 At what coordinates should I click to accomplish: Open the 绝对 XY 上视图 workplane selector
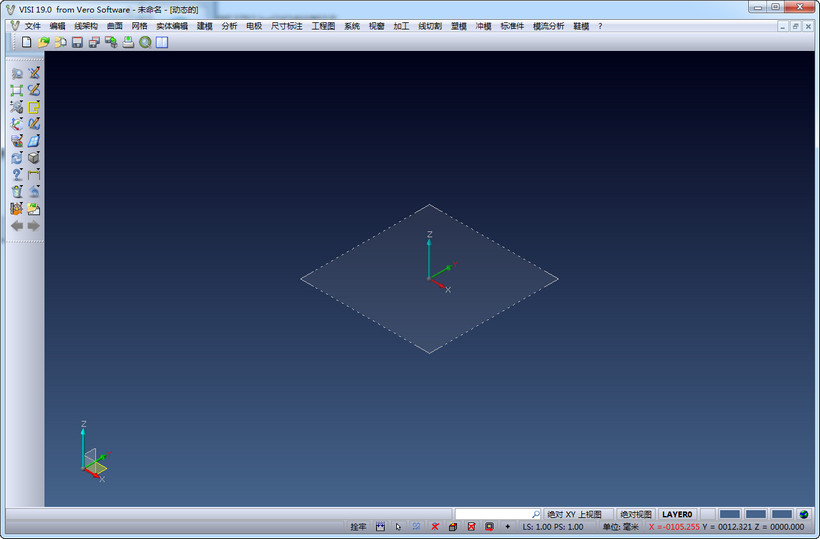coord(574,514)
